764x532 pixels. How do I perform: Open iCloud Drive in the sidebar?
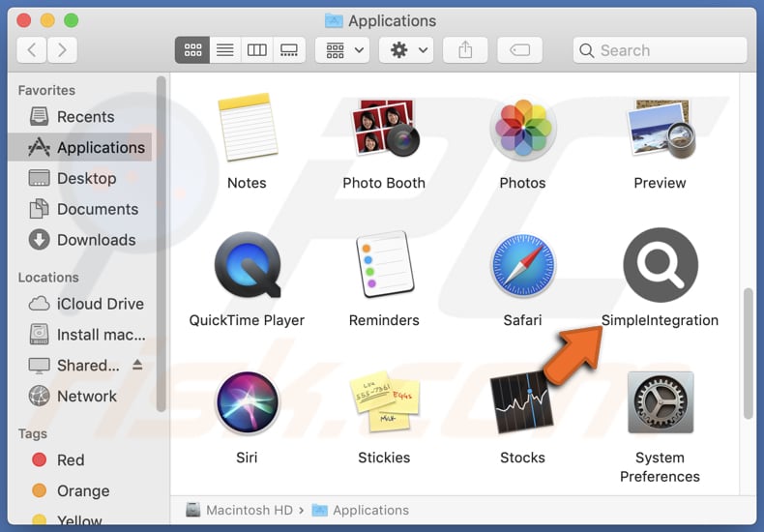click(x=80, y=304)
